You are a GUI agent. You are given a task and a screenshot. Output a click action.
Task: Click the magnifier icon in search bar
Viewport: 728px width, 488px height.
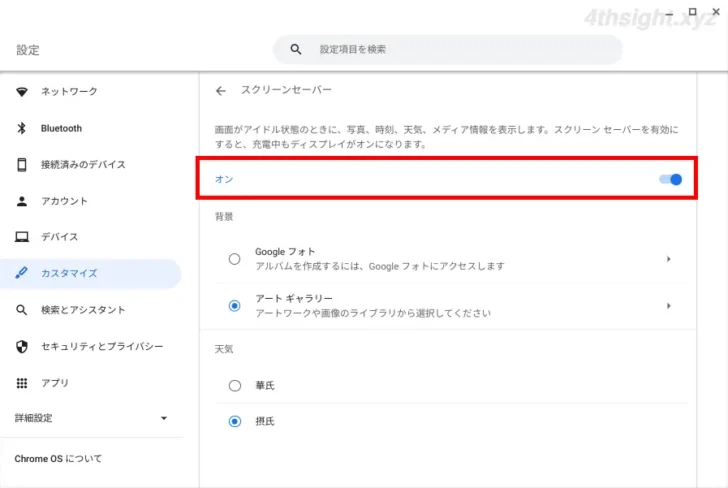(296, 49)
